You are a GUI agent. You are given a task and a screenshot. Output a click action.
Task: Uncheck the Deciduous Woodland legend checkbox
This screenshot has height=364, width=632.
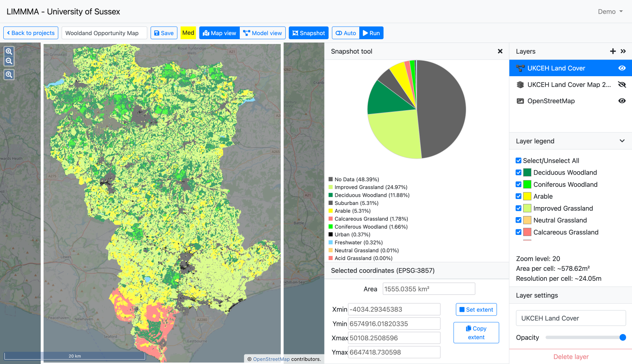click(x=518, y=172)
